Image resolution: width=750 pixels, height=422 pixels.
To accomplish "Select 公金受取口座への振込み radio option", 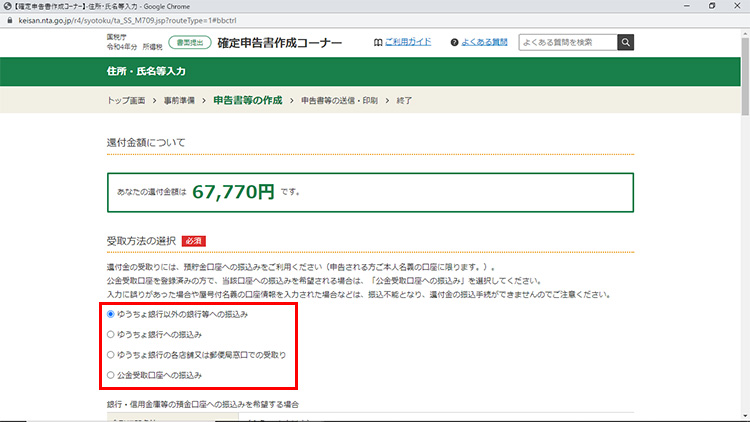I will click(x=111, y=374).
